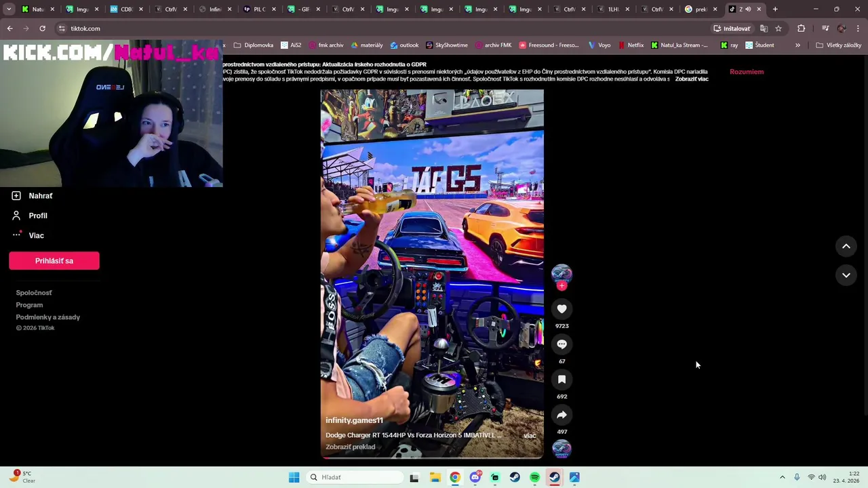Open Profil in the sidebar
The image size is (868, 488).
pyautogui.click(x=38, y=216)
